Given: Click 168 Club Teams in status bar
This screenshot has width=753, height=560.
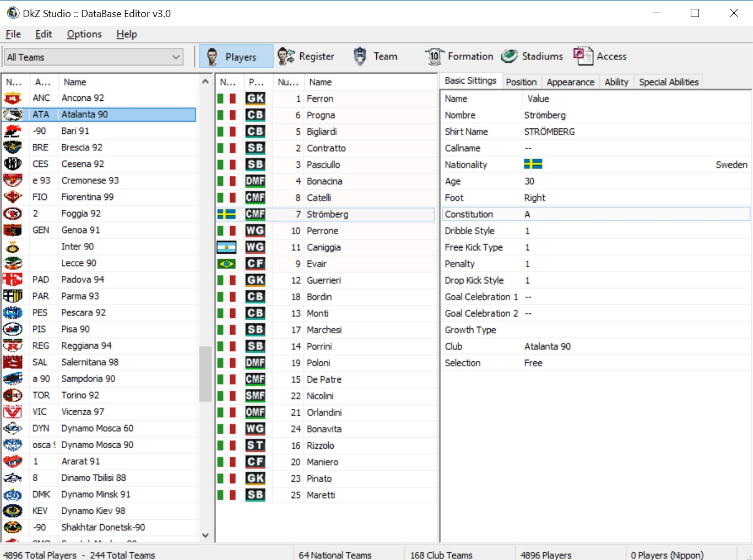Looking at the screenshot, I should 441,555.
